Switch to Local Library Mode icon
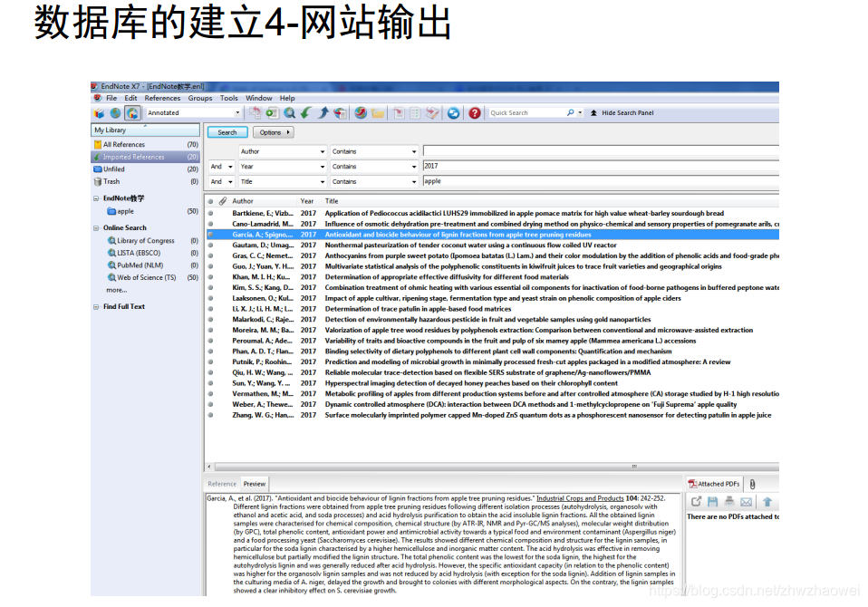 [x=99, y=113]
